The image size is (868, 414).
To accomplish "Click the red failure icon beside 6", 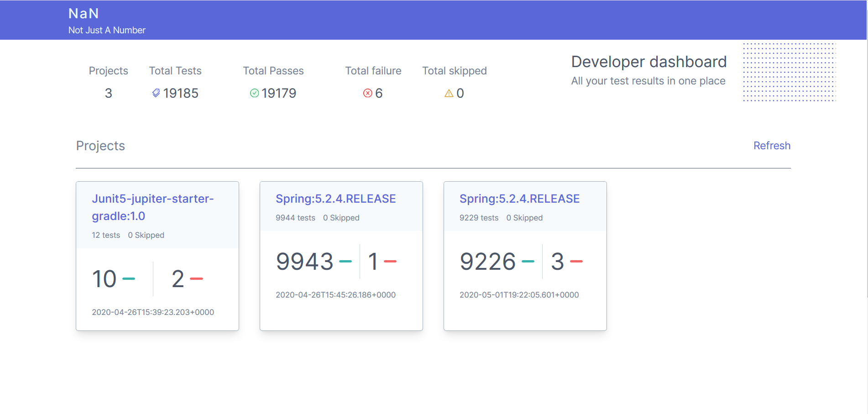I will [x=368, y=93].
